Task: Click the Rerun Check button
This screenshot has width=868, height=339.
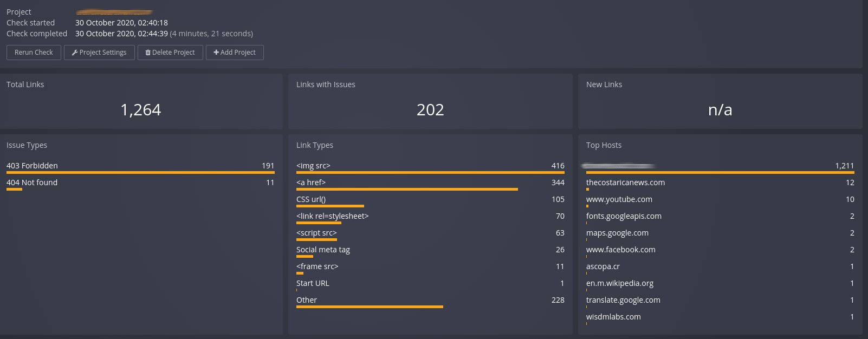Action: 34,53
